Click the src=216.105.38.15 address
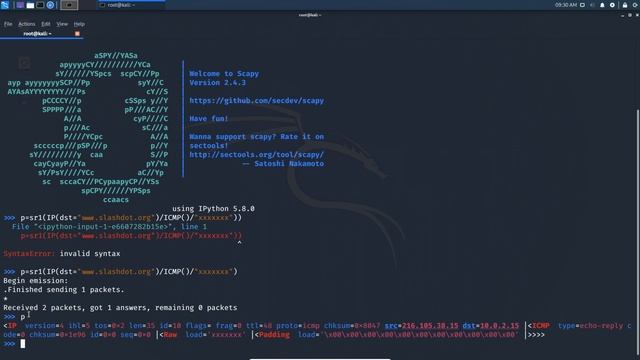The image size is (640, 360). 422,326
